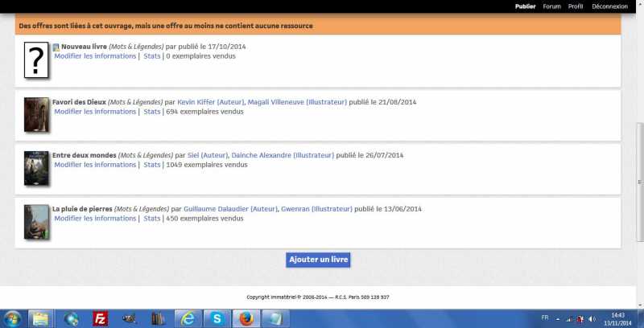Viewport: 644px width, 328px height.
Task: Click the question mark placeholder cover
Action: point(36,60)
